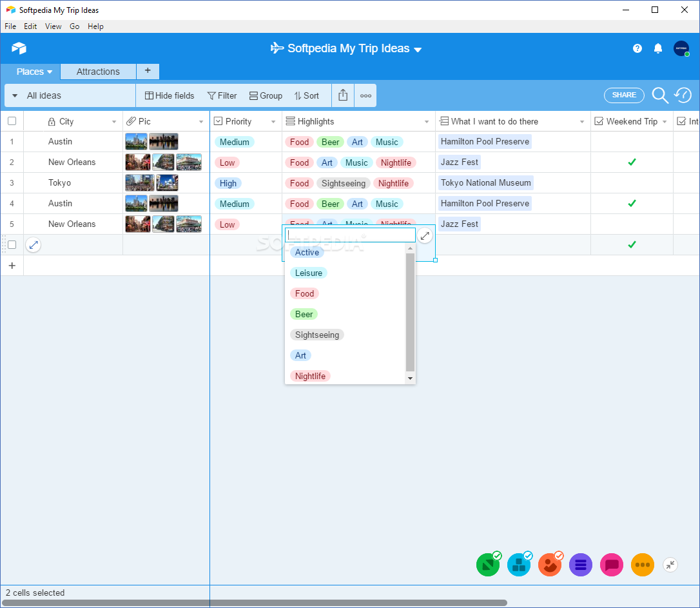Open the Weekend Trip column dropdown arrow
Image resolution: width=700 pixels, height=608 pixels.
[x=665, y=122]
